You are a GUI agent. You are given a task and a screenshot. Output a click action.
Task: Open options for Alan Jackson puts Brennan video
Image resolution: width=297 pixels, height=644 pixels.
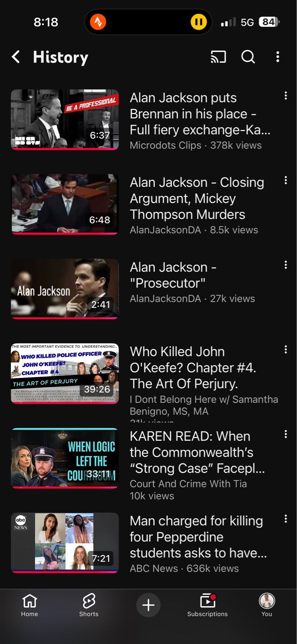[286, 95]
